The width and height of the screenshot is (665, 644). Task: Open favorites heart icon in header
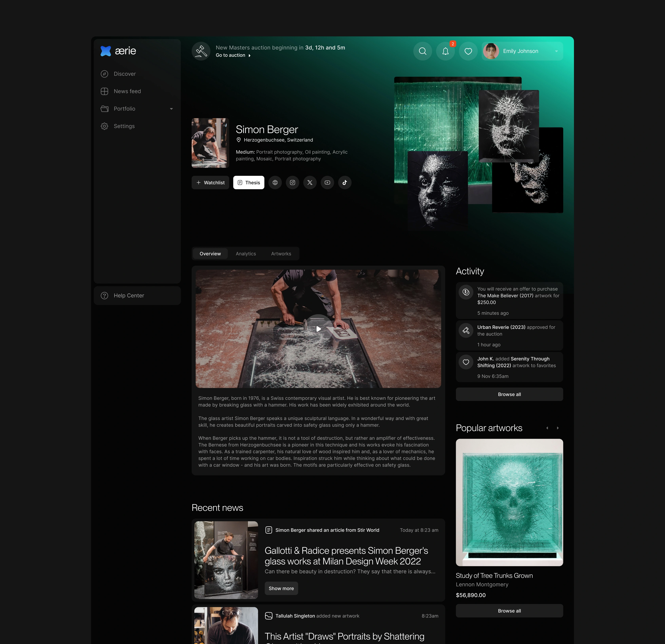468,51
